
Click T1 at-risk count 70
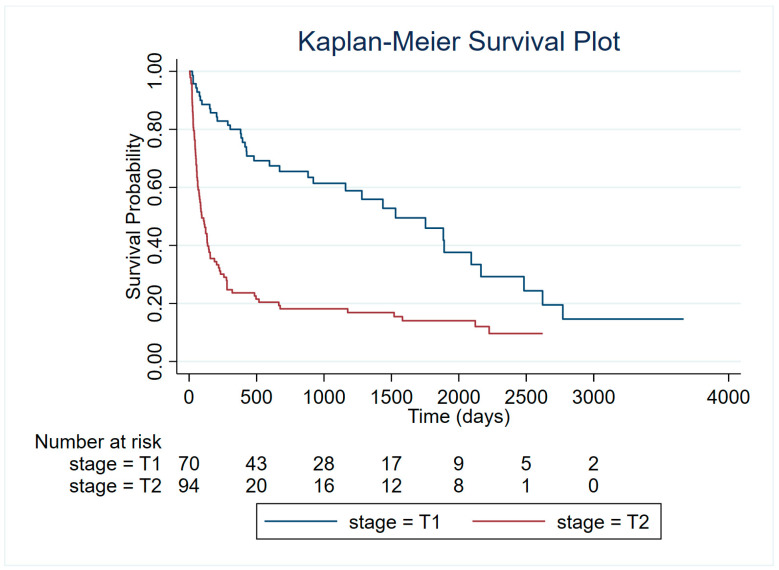tap(189, 464)
